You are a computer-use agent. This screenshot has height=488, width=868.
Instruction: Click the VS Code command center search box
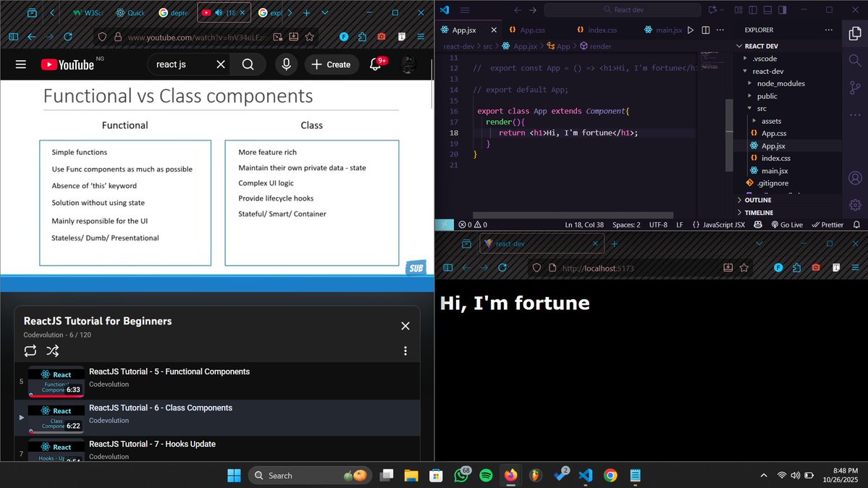tap(623, 10)
